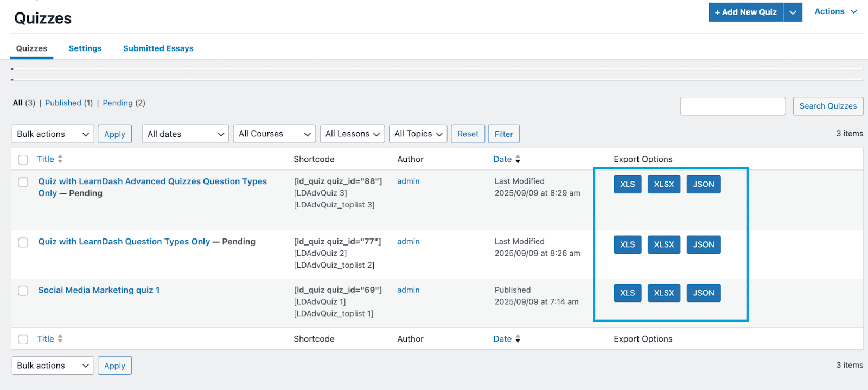This screenshot has width=868, height=390.
Task: Select shortcode text [ld_quiz quiz_id="77"]
Action: [337, 242]
